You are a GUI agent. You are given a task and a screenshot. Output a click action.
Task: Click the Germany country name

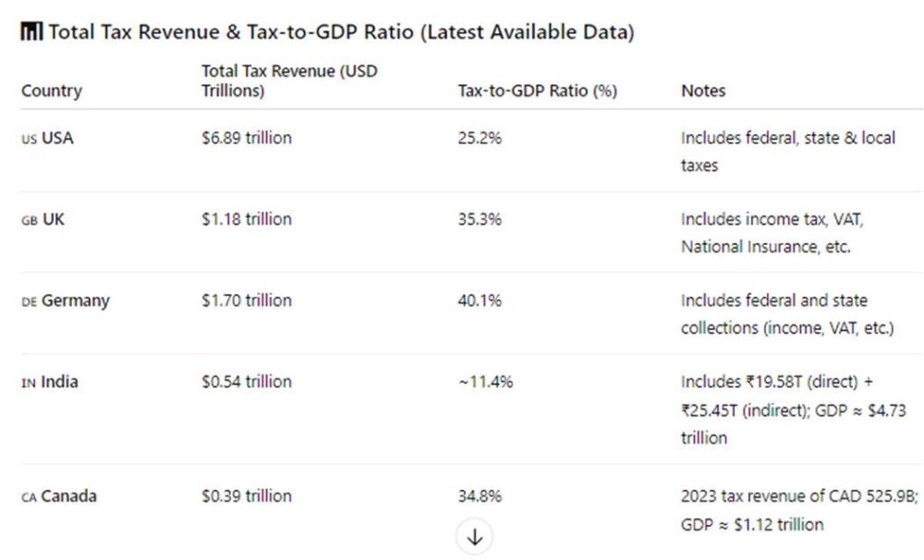click(x=75, y=301)
